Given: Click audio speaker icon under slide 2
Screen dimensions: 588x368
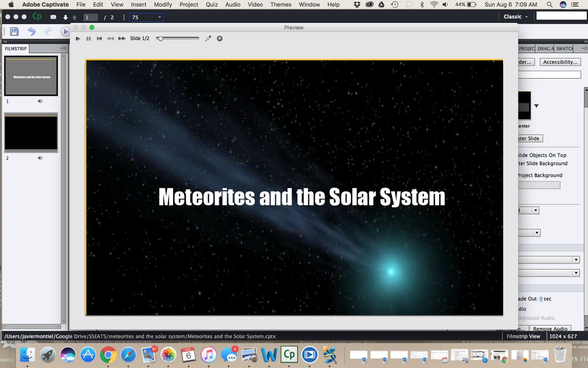Looking at the screenshot, I should coord(40,158).
